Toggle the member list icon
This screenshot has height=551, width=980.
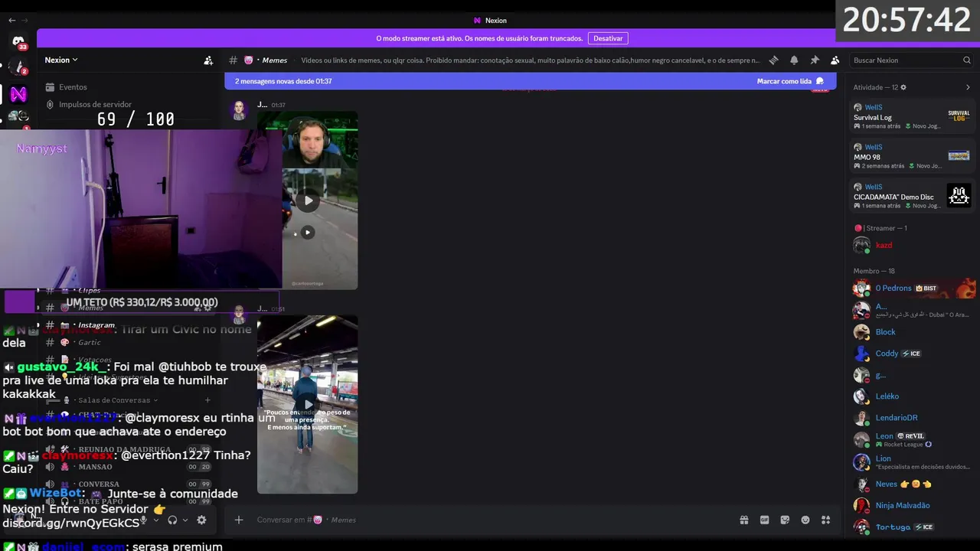(835, 60)
